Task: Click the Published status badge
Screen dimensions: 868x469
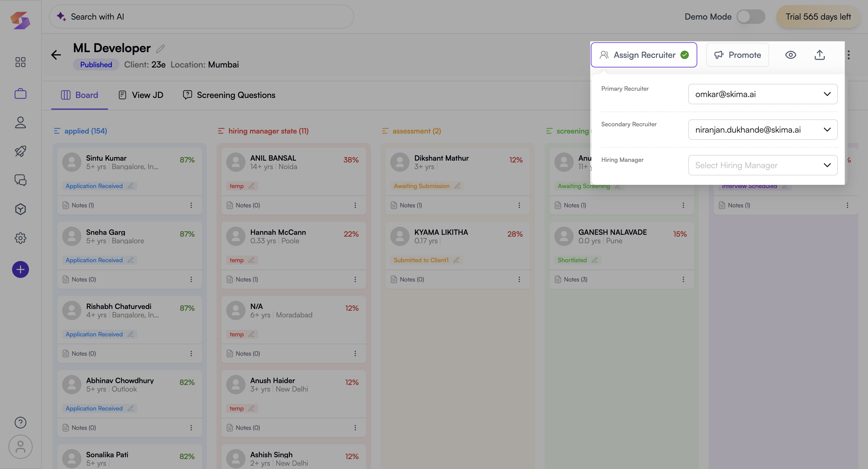Action: (96, 65)
